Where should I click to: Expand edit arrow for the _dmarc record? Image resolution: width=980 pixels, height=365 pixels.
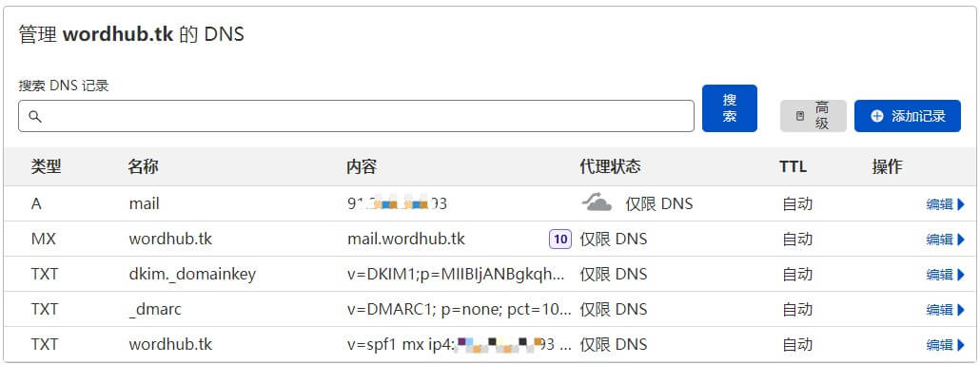tap(961, 310)
